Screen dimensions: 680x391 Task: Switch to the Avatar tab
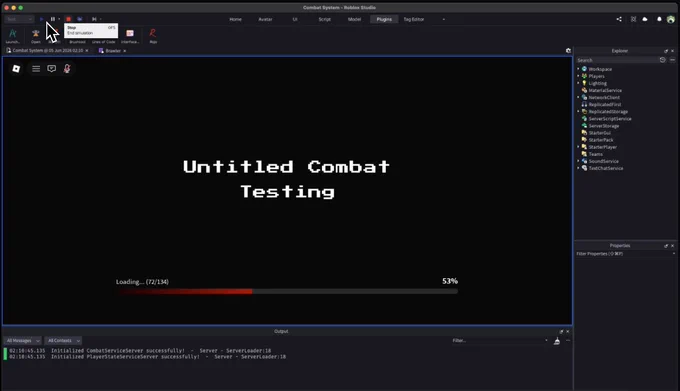pyautogui.click(x=265, y=19)
